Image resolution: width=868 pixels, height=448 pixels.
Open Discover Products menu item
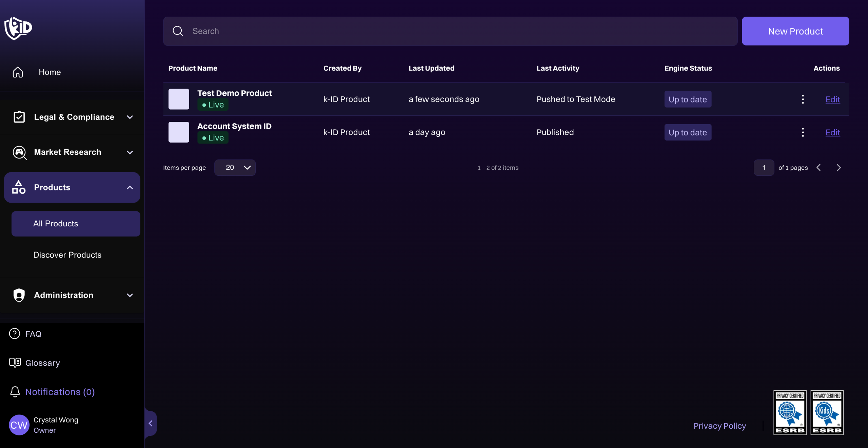(67, 255)
